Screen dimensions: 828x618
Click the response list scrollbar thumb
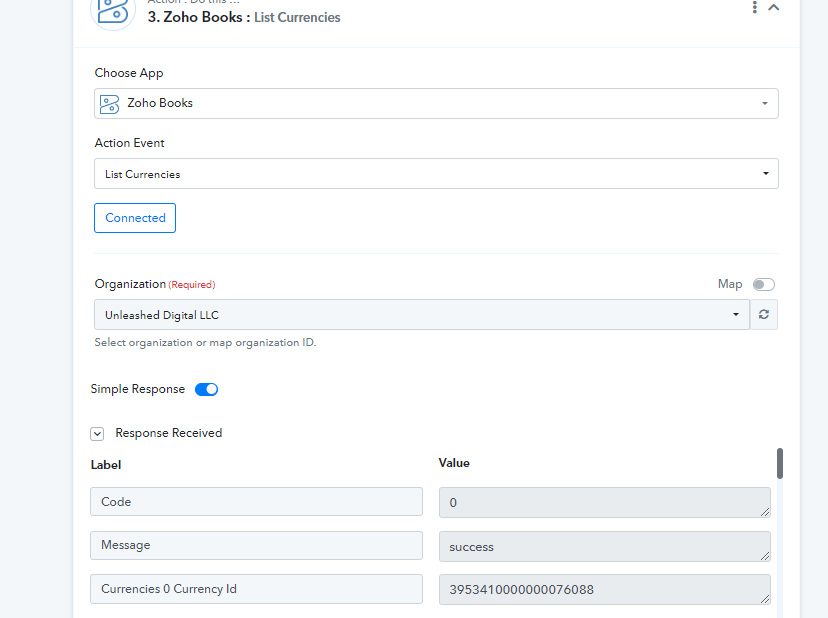tap(780, 463)
